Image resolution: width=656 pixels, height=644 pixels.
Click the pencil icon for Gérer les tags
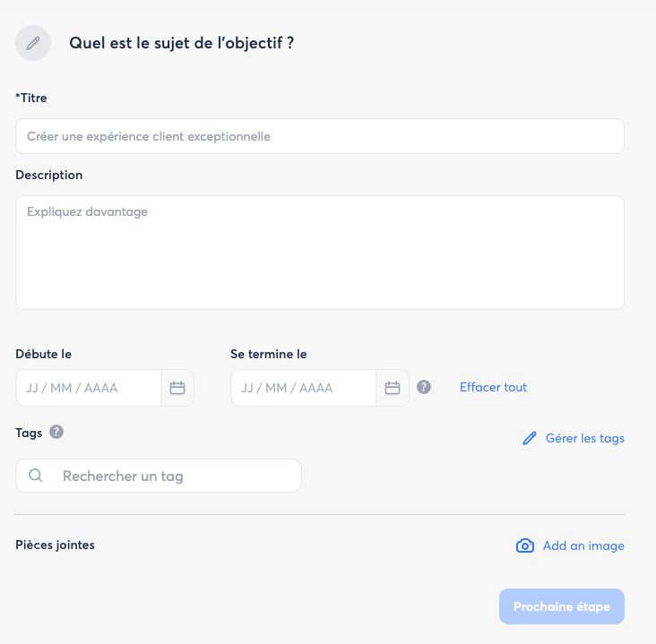point(530,438)
